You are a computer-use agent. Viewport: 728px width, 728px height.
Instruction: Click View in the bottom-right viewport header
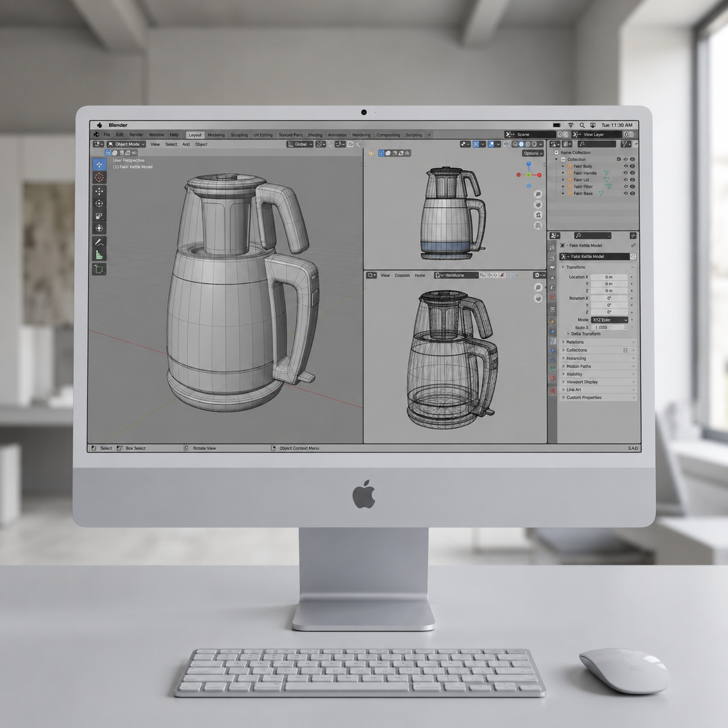click(x=385, y=275)
